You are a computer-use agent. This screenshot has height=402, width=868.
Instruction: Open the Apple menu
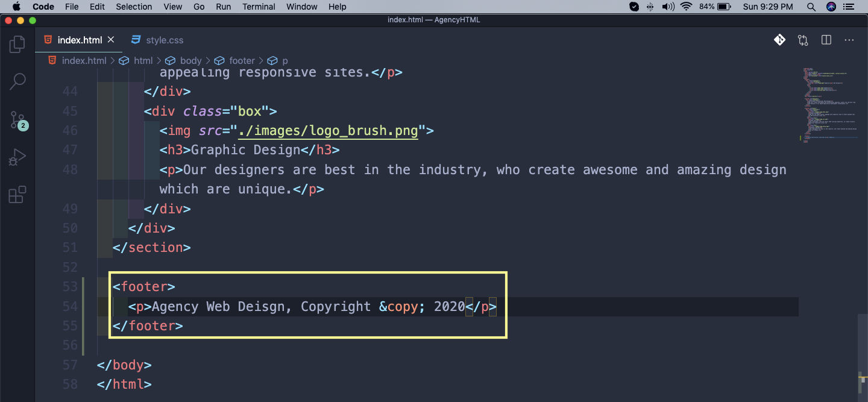coord(16,7)
